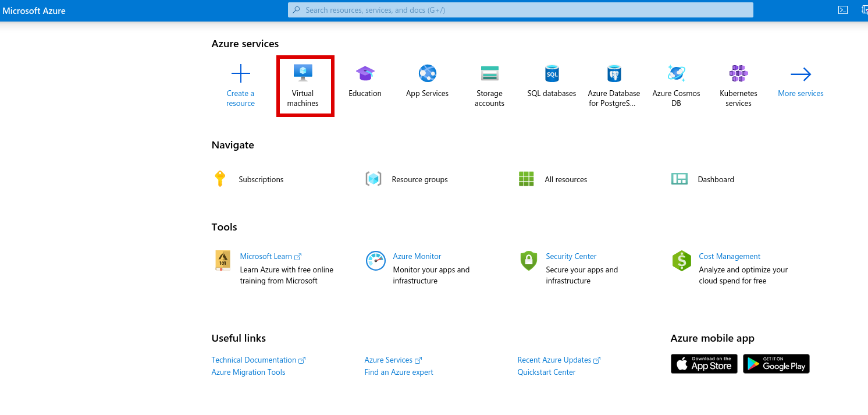Open the Azure Migration Tools link

[248, 372]
